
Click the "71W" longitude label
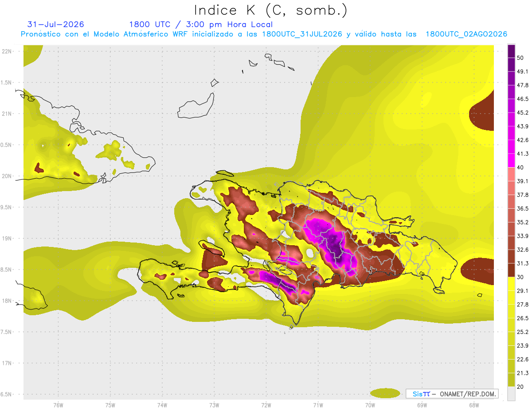click(x=318, y=405)
